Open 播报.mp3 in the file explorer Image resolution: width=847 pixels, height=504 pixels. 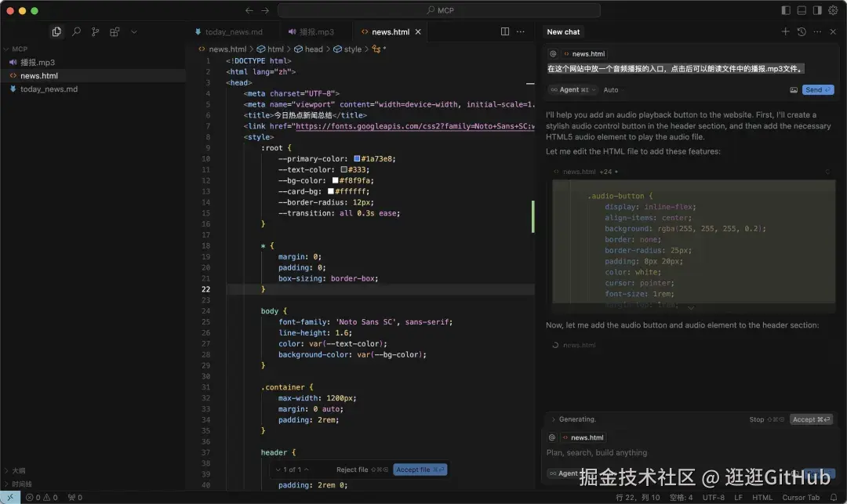93,62
